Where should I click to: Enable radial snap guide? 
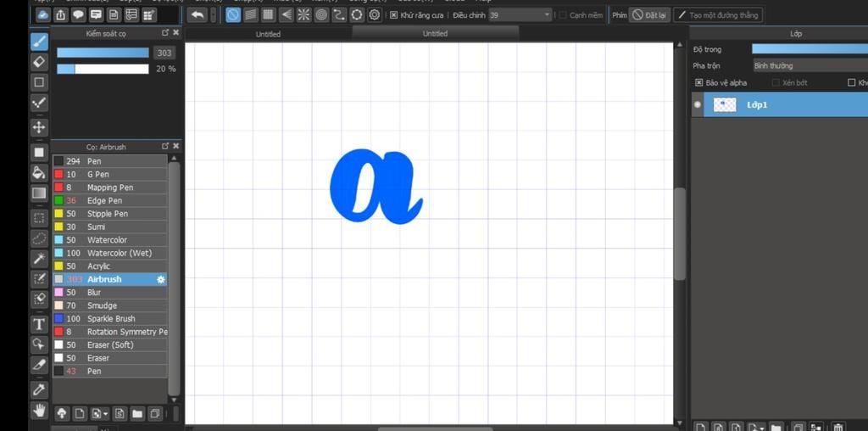[x=303, y=15]
